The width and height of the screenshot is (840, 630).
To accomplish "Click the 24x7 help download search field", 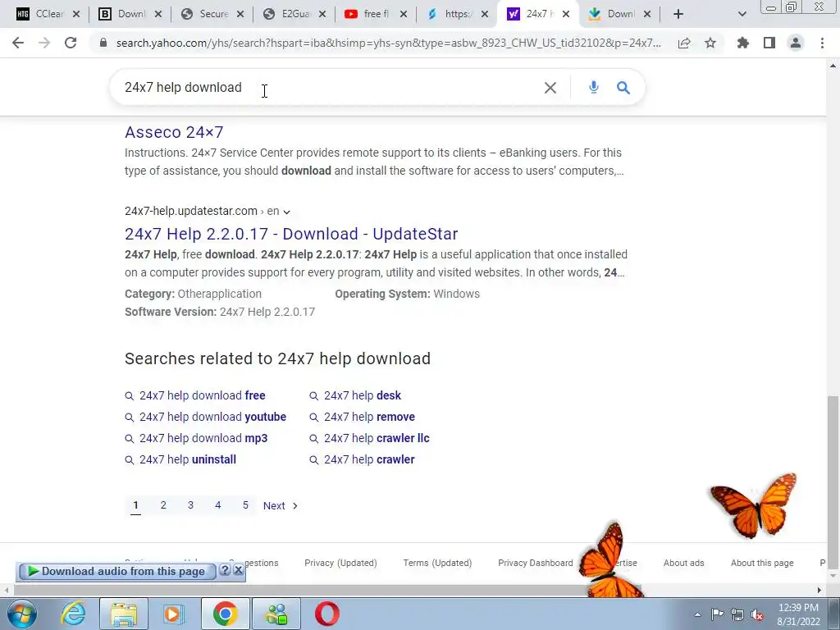I will [326, 87].
